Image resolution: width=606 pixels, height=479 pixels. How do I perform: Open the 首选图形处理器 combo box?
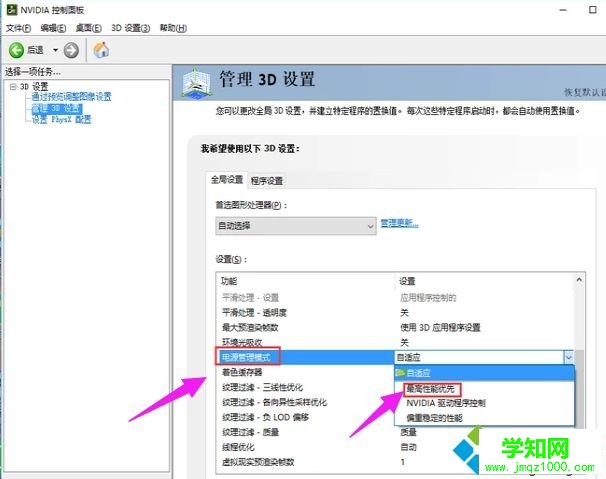(x=296, y=226)
